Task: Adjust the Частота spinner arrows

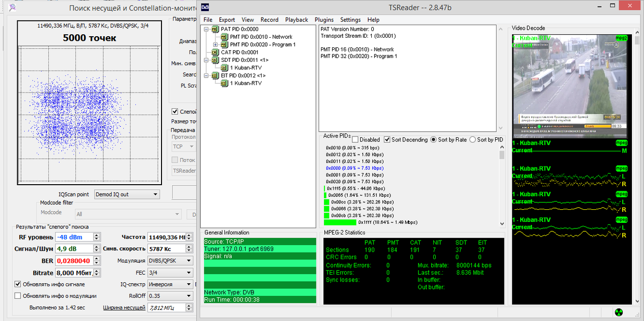Action: (190, 237)
